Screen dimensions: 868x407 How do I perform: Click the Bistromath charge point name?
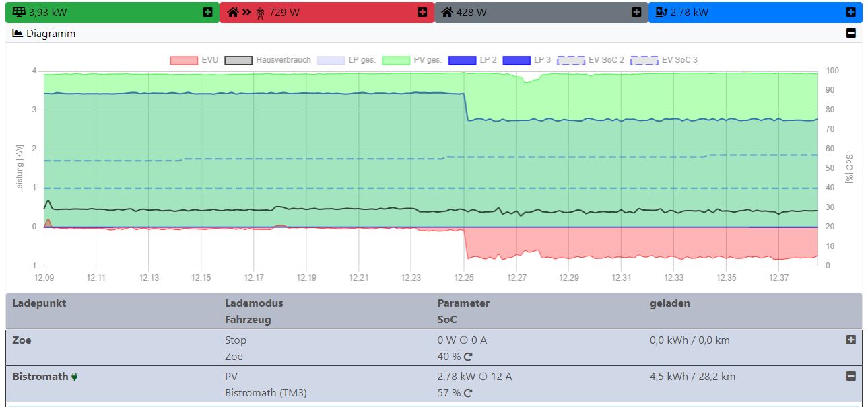[x=40, y=377]
